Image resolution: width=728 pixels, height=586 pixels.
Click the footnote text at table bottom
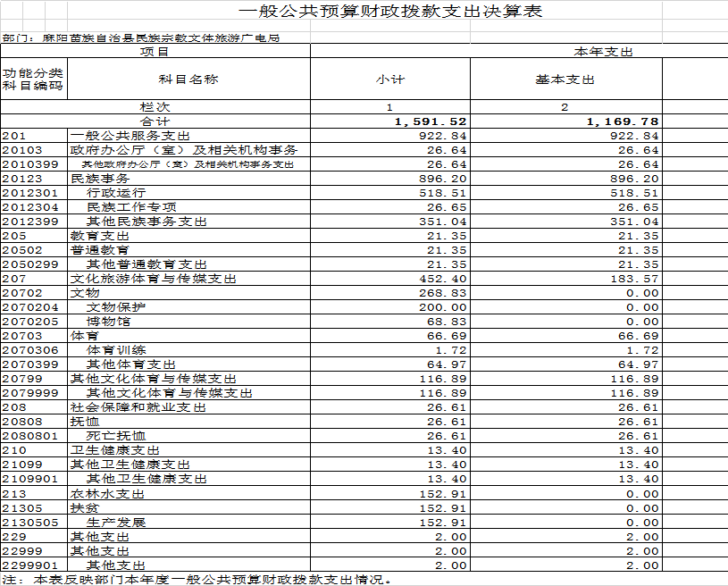tap(197, 580)
